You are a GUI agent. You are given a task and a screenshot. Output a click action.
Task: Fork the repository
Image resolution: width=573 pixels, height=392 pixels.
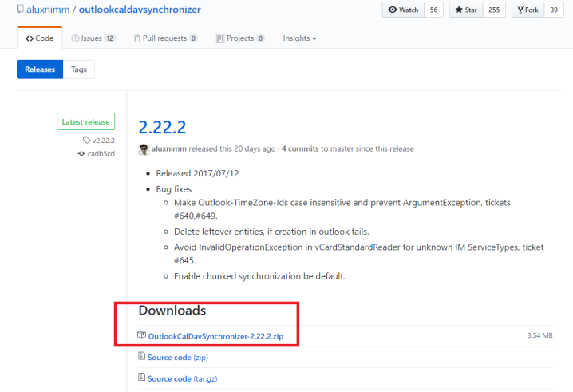pos(528,10)
